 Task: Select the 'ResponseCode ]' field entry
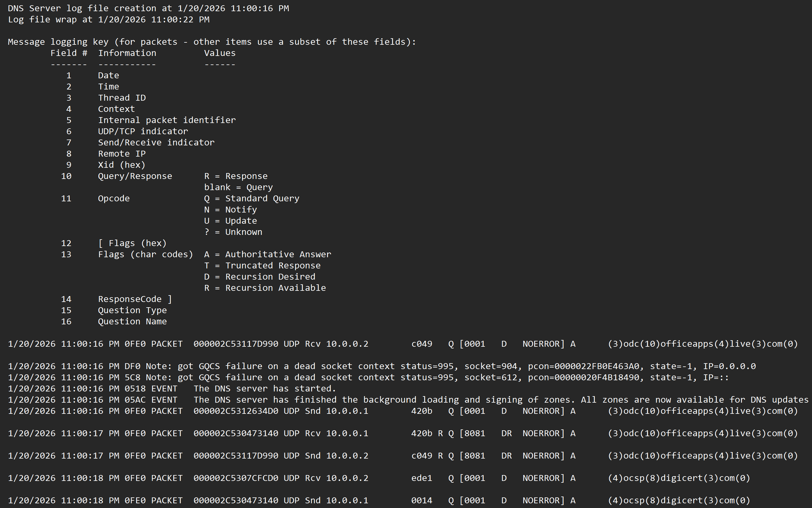click(134, 299)
